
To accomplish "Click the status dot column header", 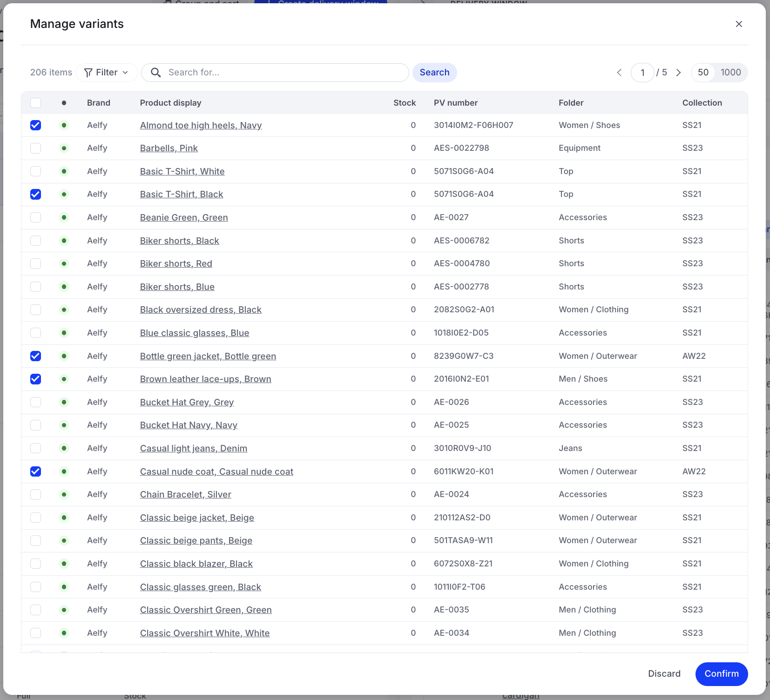I will tap(64, 103).
